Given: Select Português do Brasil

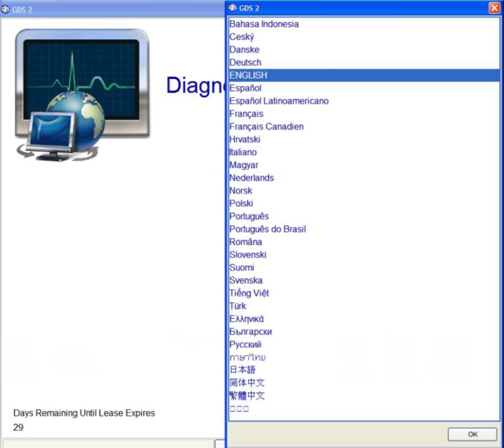Looking at the screenshot, I should click(364, 229).
